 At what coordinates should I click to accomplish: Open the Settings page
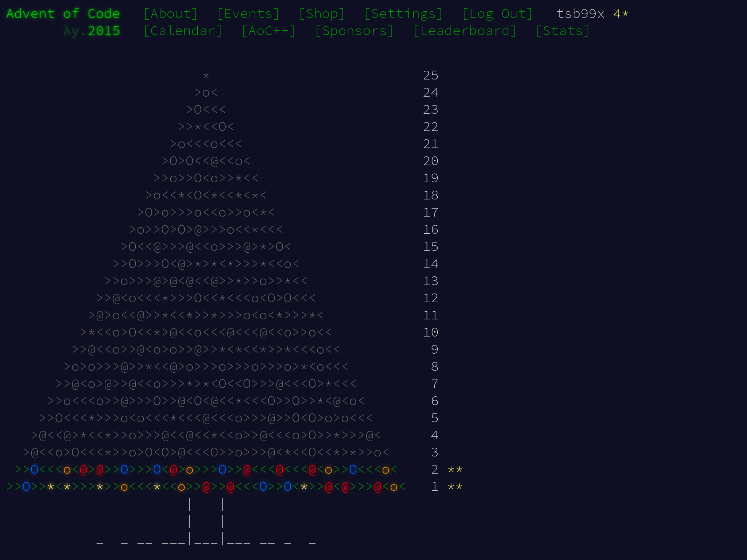403,14
